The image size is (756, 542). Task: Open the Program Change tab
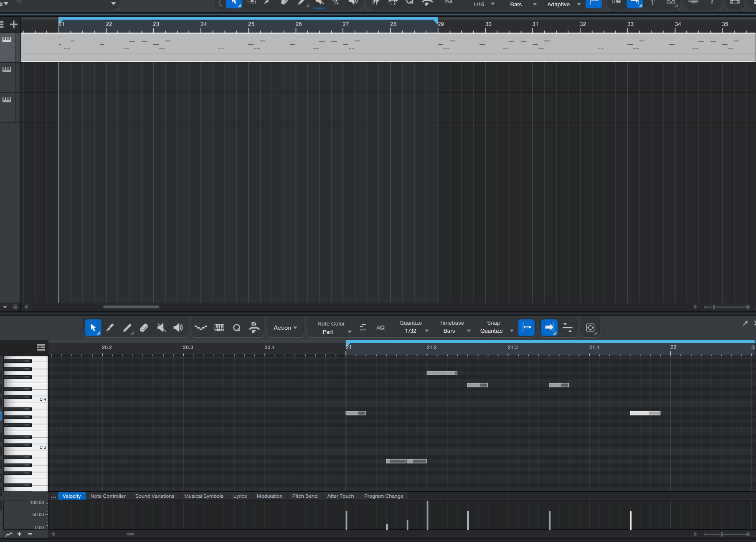pos(383,496)
